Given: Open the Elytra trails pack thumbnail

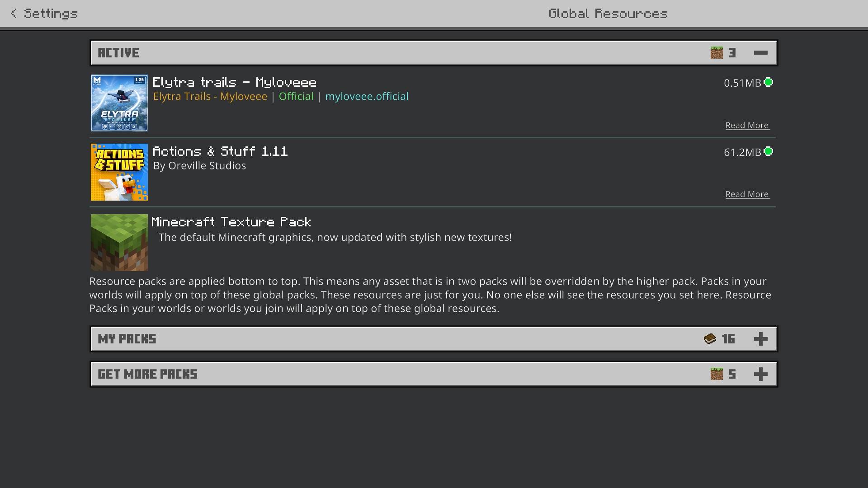Looking at the screenshot, I should coord(119,103).
